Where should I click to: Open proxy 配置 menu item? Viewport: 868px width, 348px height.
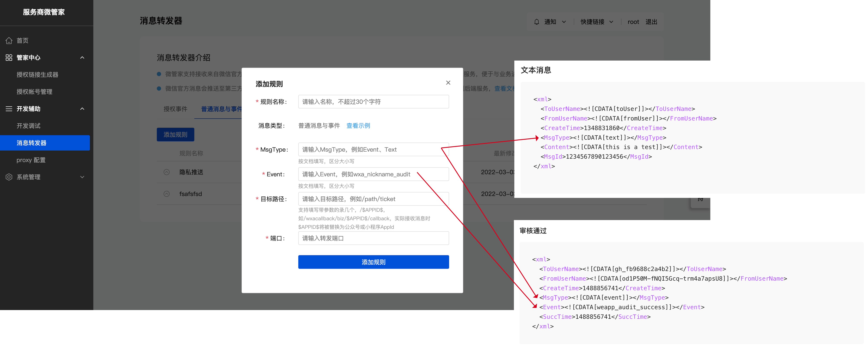click(31, 160)
